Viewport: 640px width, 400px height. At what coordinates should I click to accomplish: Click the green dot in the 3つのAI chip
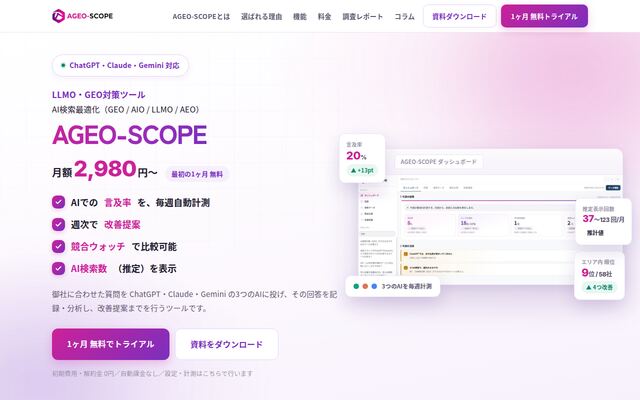click(x=356, y=287)
